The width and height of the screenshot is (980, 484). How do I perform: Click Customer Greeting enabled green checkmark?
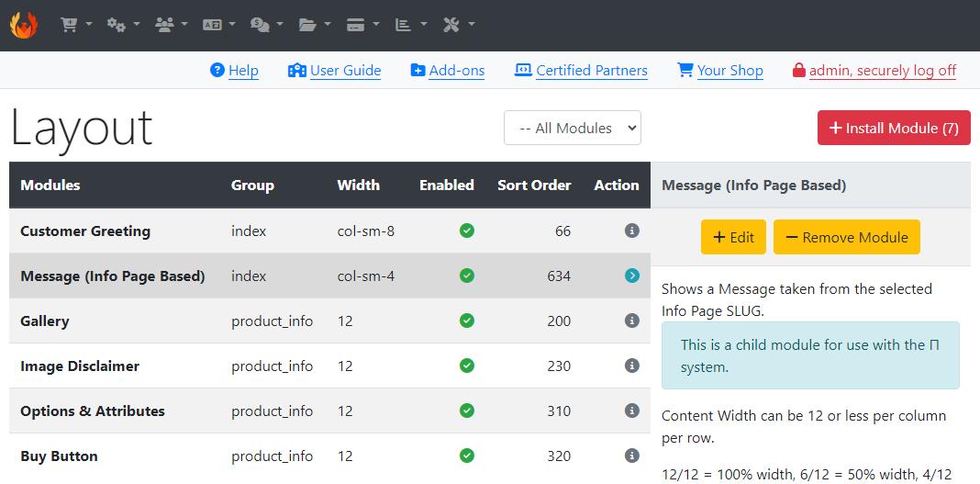(x=467, y=231)
